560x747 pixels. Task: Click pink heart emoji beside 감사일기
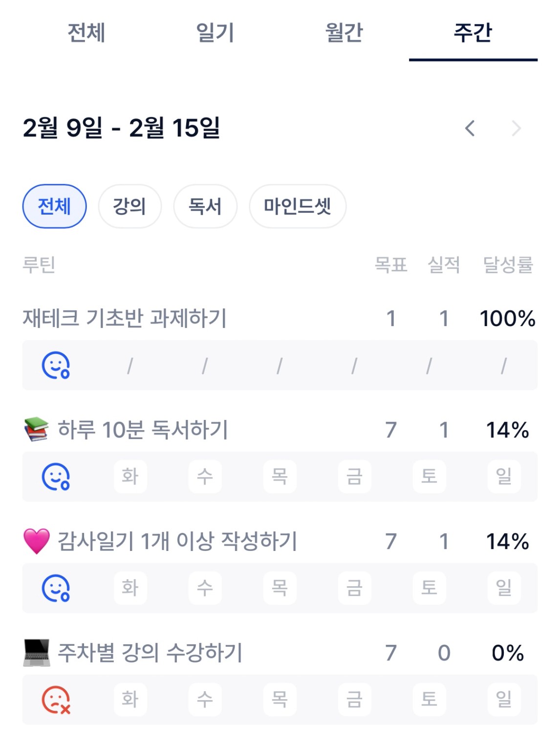37,541
